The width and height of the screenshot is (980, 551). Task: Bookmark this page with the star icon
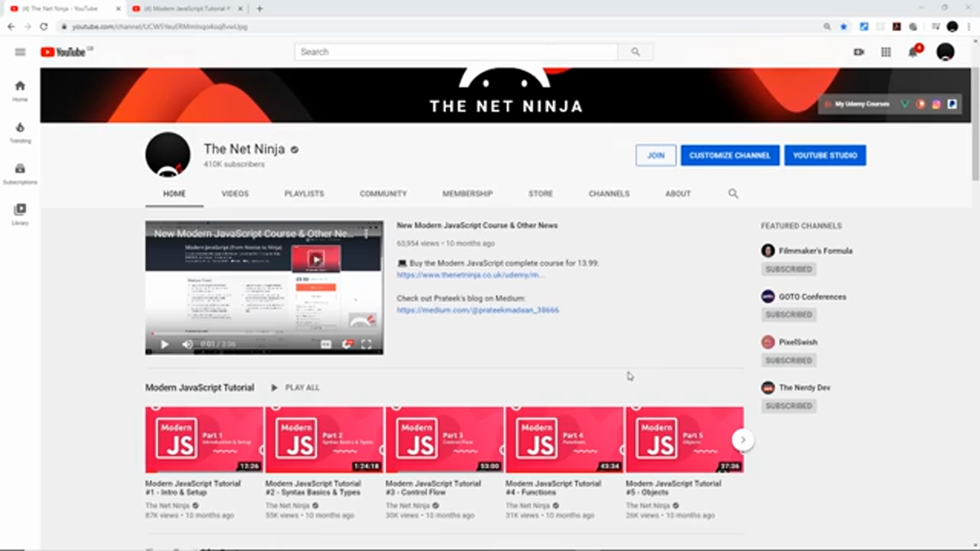(x=844, y=26)
